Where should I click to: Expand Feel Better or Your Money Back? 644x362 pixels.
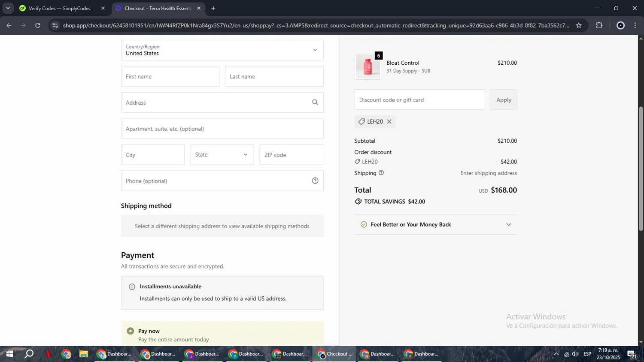pos(436,224)
